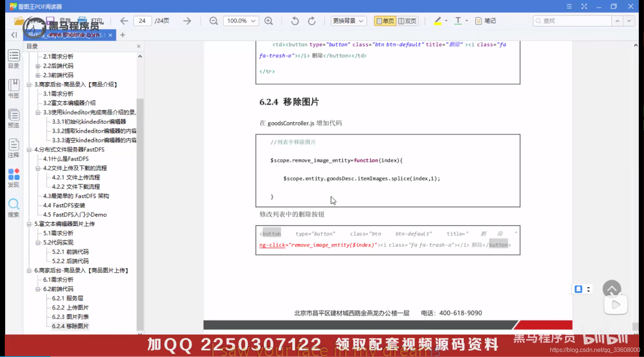This screenshot has width=644, height=357.
Task: Go to previous page arrow
Action: [124, 21]
